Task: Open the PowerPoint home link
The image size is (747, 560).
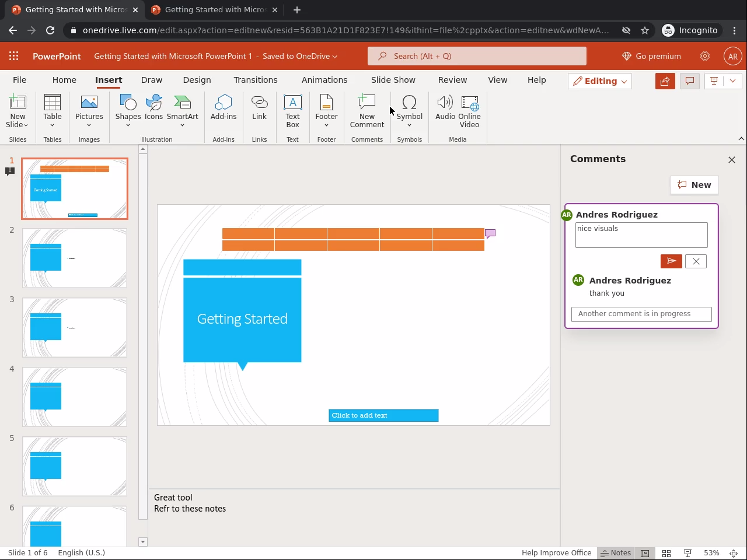Action: click(x=57, y=56)
